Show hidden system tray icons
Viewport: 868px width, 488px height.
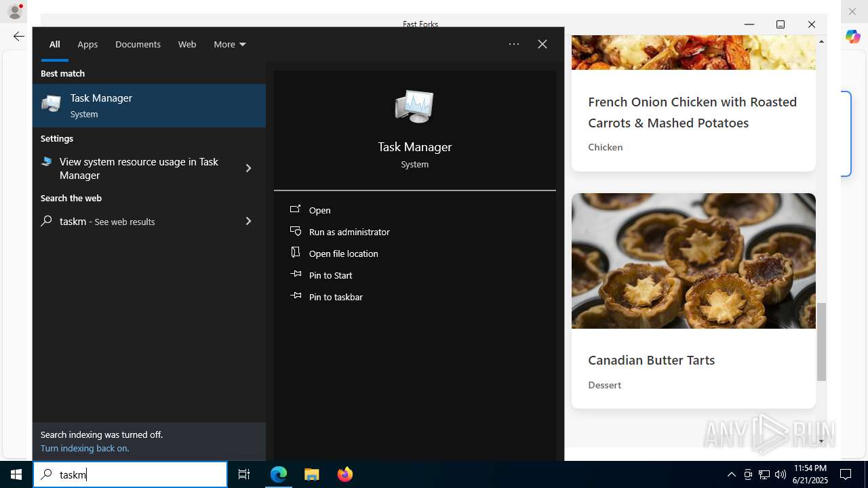[x=731, y=474]
